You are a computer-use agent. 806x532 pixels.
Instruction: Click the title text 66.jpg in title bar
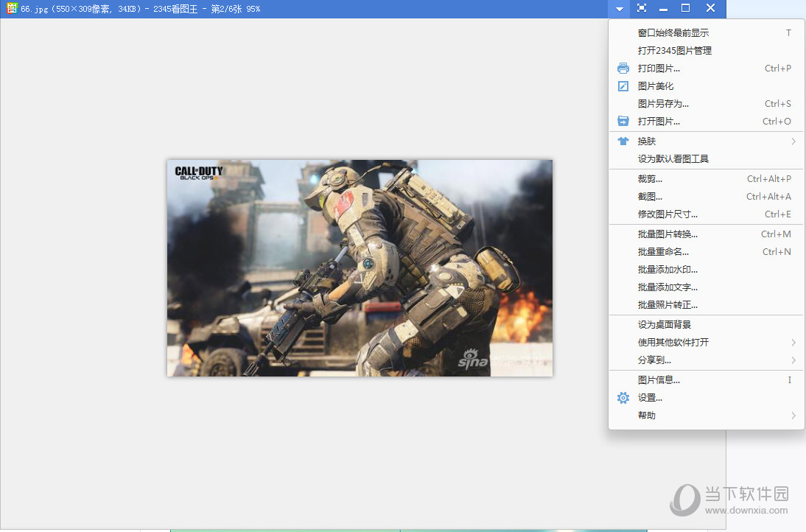(x=33, y=10)
